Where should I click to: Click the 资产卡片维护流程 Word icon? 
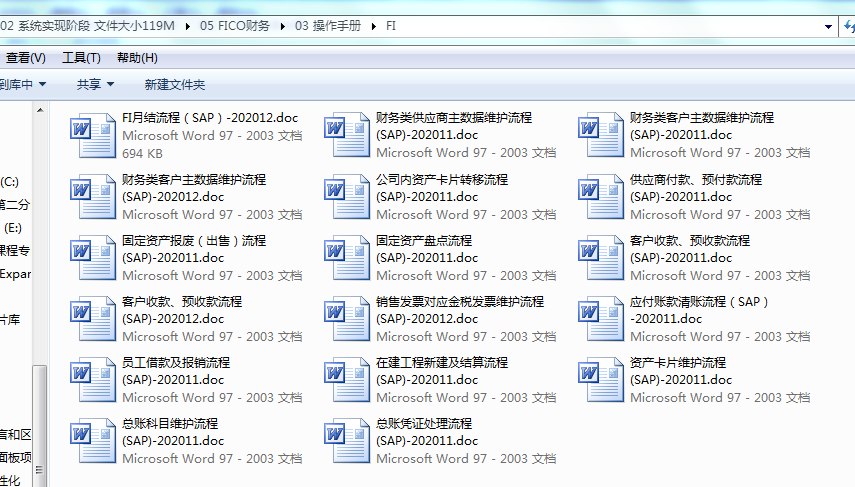tap(601, 380)
